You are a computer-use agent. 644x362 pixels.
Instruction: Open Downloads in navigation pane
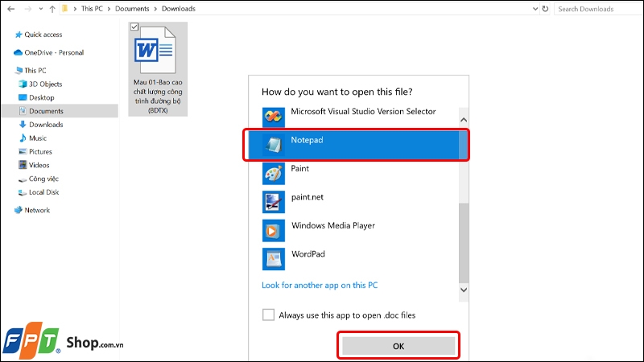coord(46,125)
